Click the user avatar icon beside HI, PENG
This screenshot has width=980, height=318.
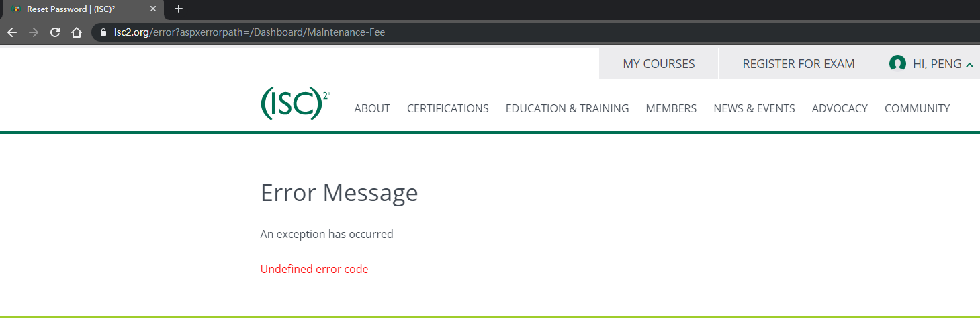pyautogui.click(x=897, y=64)
